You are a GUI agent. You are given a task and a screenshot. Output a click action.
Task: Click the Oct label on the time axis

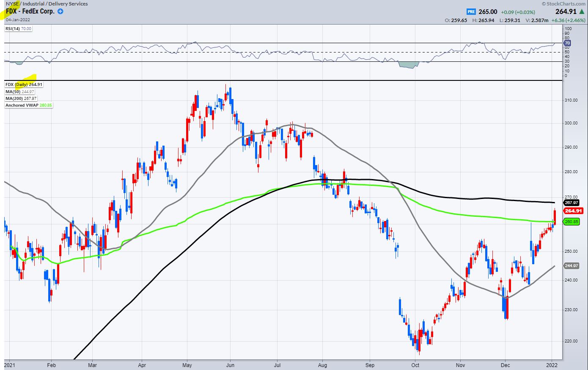(x=415, y=365)
